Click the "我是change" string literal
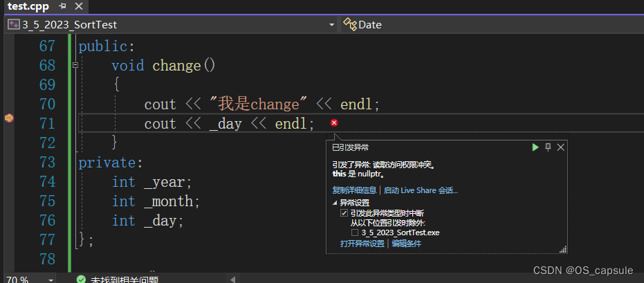The width and height of the screenshot is (644, 283). coord(259,104)
